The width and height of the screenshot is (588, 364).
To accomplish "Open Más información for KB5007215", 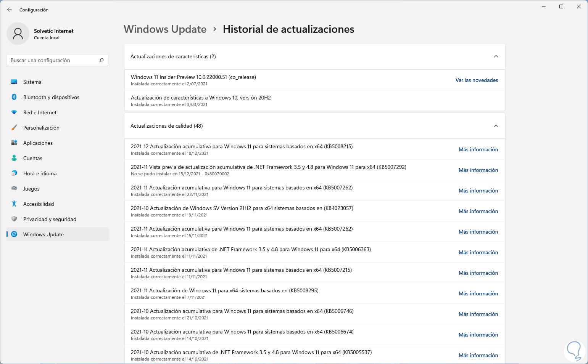I will pyautogui.click(x=478, y=273).
